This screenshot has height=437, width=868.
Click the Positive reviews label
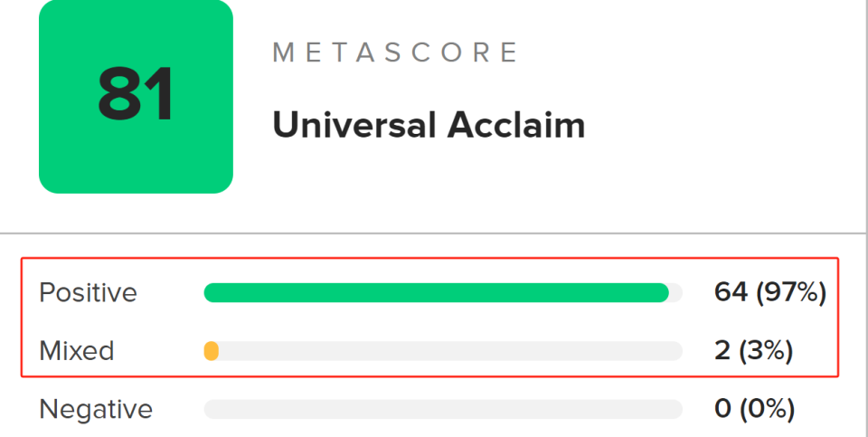[88, 292]
